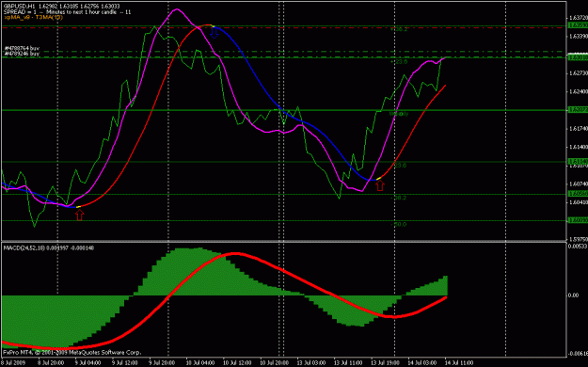This screenshot has width=588, height=367.
Task: Select red up arrow near 13 Jul 19:00
Action: pos(380,185)
